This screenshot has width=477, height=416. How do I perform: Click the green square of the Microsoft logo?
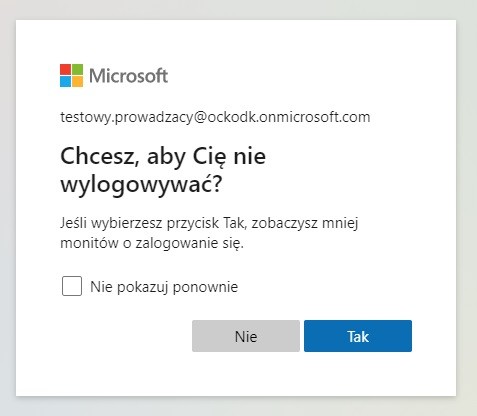78,70
